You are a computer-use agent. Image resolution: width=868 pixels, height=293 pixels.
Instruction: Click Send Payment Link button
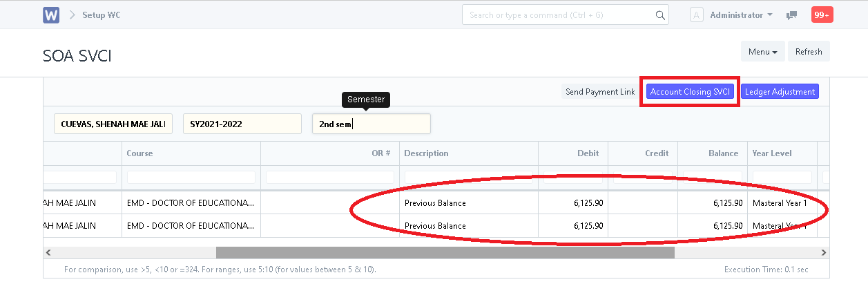click(600, 92)
